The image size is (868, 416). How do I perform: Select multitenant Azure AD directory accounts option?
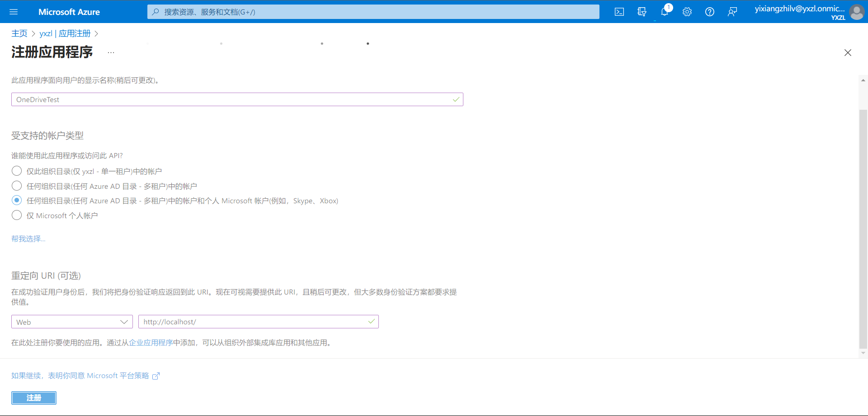coord(17,186)
